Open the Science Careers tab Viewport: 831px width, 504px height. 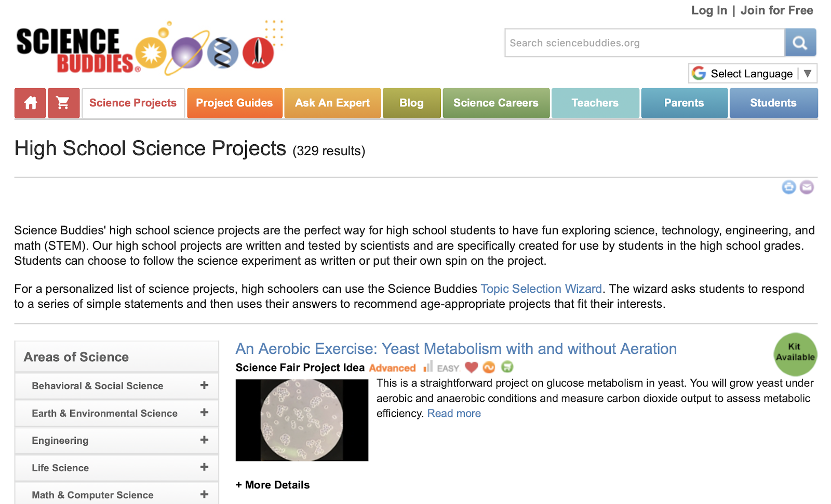496,103
